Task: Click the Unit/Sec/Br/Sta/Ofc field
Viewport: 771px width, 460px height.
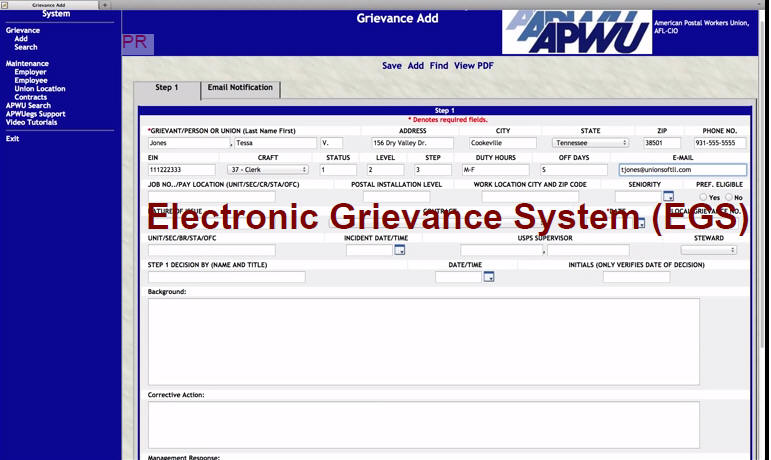Action: pos(211,251)
